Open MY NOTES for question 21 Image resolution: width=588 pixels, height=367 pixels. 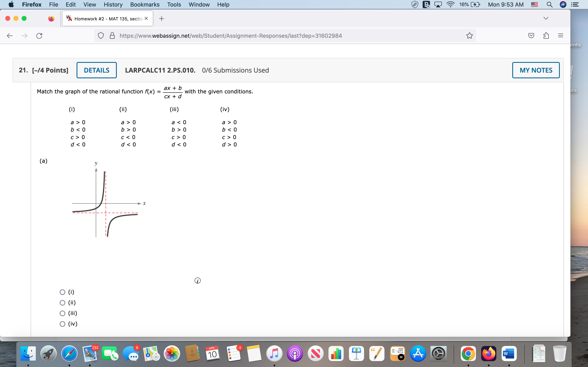click(x=536, y=70)
